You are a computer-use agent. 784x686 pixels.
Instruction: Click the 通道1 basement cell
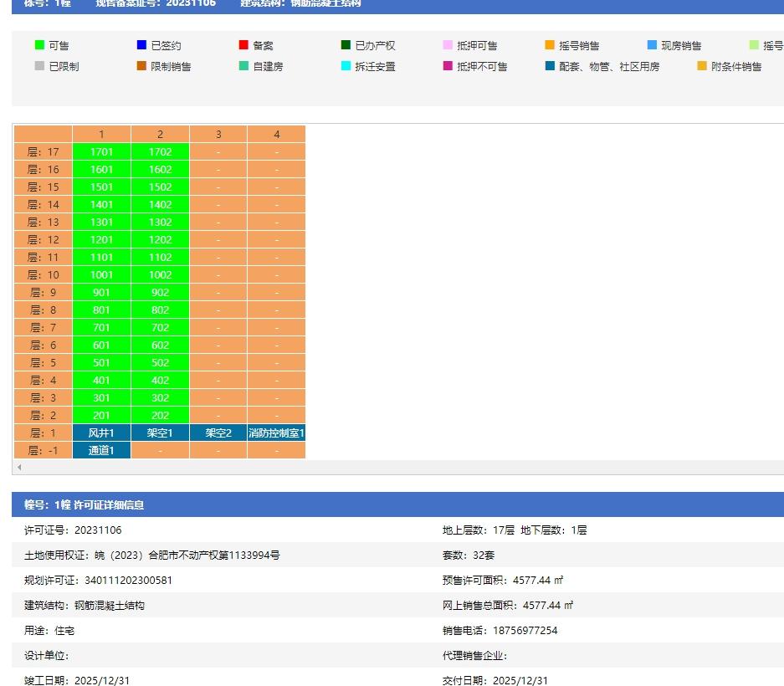click(x=101, y=450)
